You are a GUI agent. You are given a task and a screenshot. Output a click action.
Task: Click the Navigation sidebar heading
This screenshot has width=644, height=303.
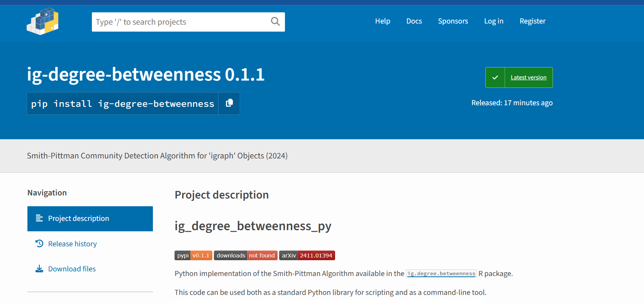[x=47, y=193]
